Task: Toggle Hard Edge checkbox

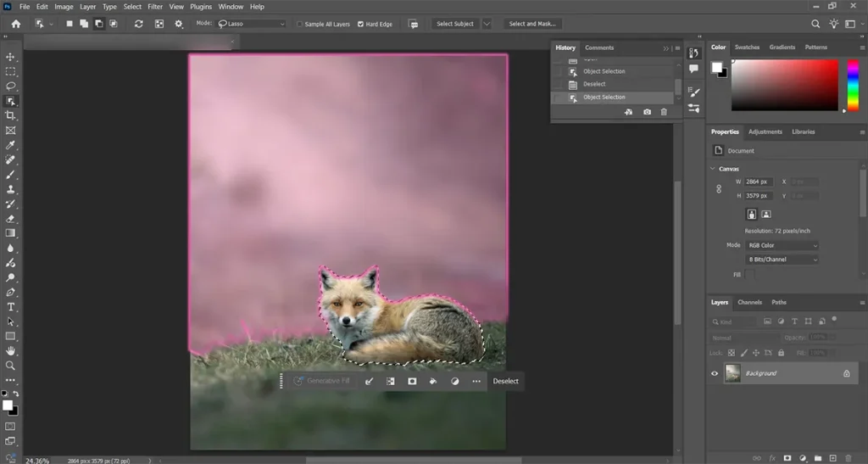Action: tap(360, 24)
